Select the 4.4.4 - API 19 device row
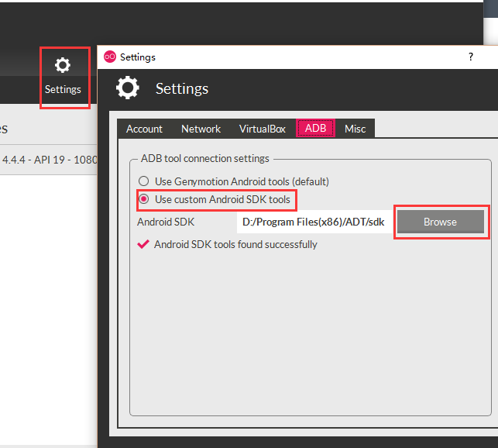Image resolution: width=498 pixels, height=448 pixels. pos(48,160)
